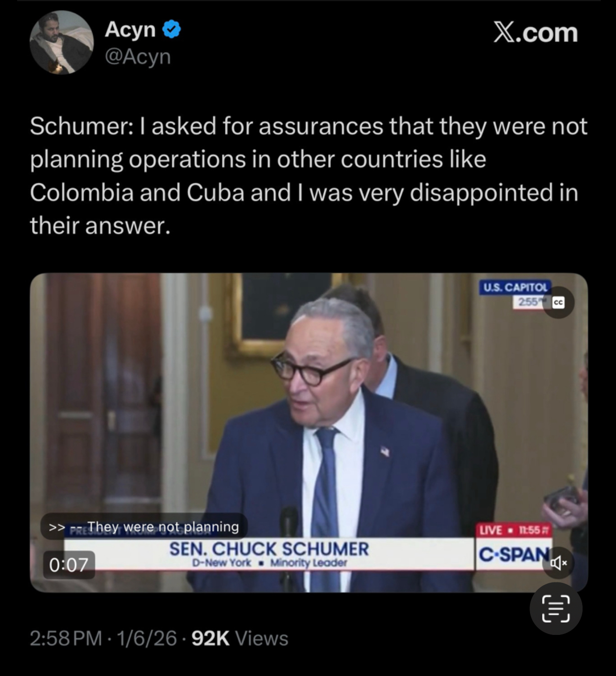616x676 pixels.
Task: Click the 1/6/26 post date
Action: (x=147, y=638)
